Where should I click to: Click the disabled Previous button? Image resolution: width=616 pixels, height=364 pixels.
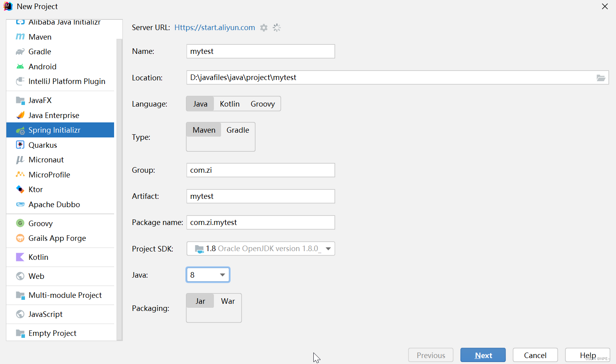431,355
